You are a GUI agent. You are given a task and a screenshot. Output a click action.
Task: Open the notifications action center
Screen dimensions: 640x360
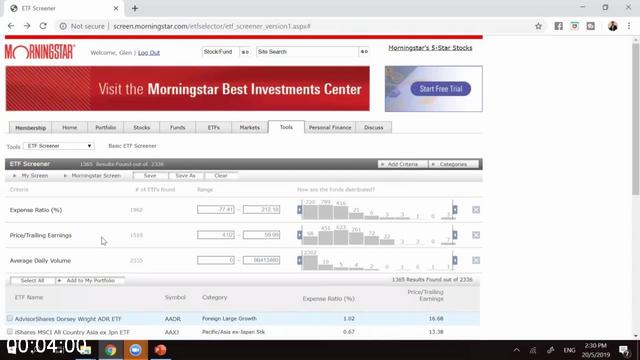[x=624, y=350]
